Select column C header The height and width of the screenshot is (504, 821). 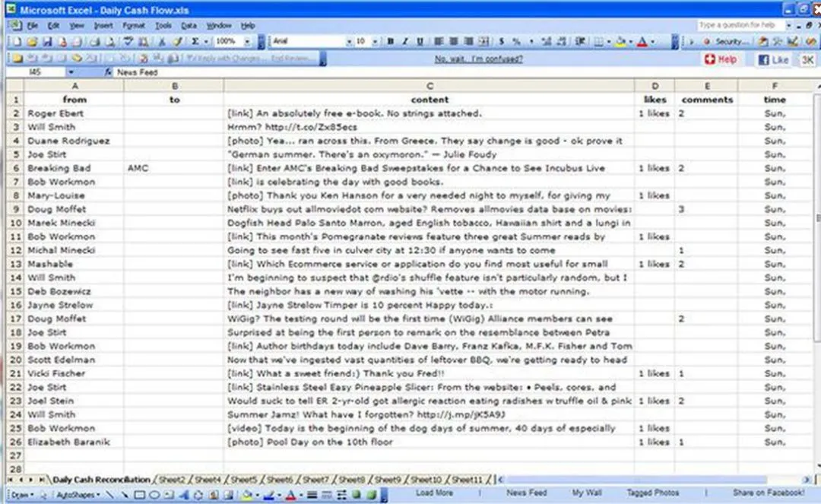click(x=430, y=86)
